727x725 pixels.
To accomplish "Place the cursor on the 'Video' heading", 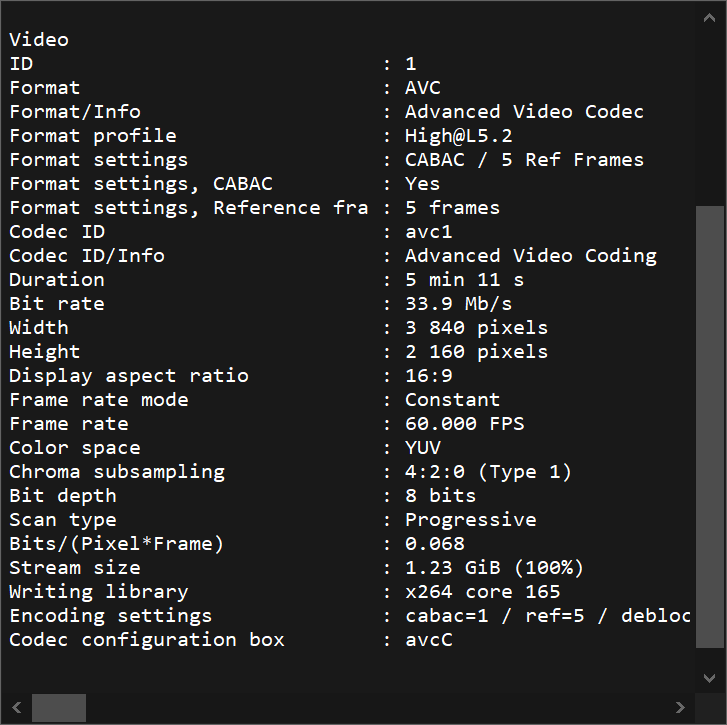I will pos(39,40).
